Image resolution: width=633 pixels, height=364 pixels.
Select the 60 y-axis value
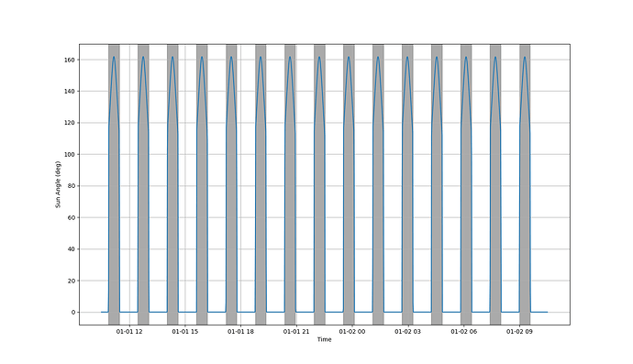[x=72, y=217]
